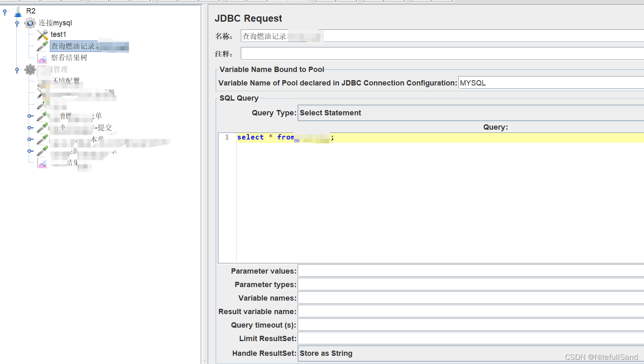Click the Variable names input field

click(x=471, y=298)
